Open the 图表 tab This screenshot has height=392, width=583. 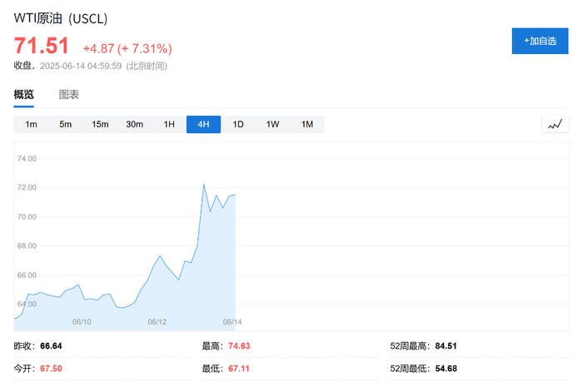pyautogui.click(x=69, y=95)
